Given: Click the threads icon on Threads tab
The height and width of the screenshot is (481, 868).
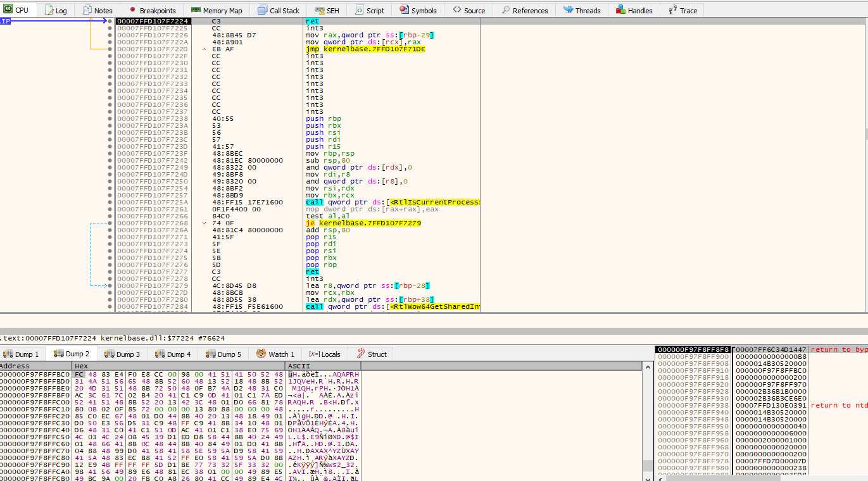Looking at the screenshot, I should click(568, 10).
